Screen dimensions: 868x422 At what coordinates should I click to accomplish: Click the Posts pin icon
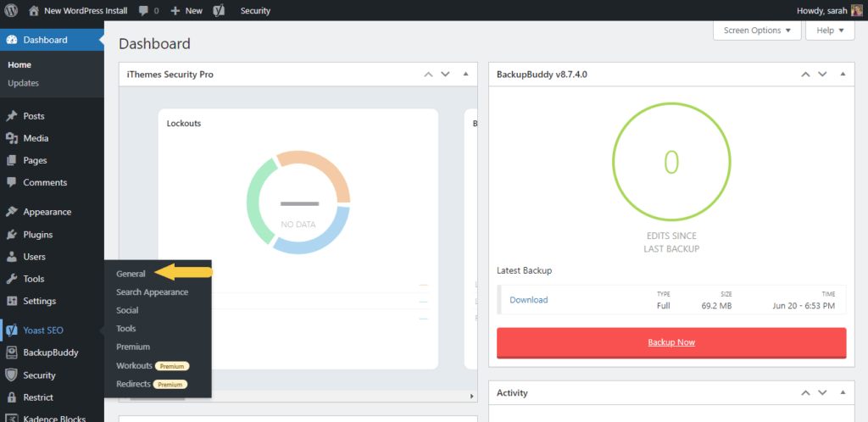pos(12,116)
